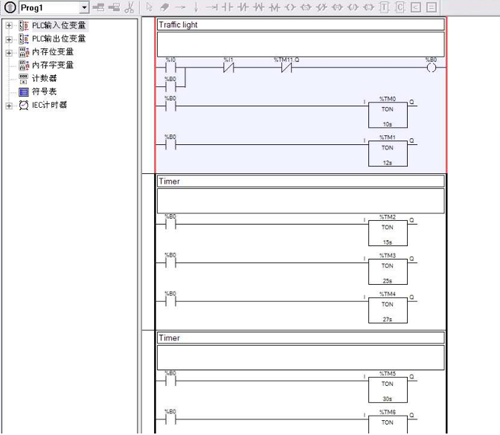Select the %TM0 TON timer block

click(x=388, y=115)
